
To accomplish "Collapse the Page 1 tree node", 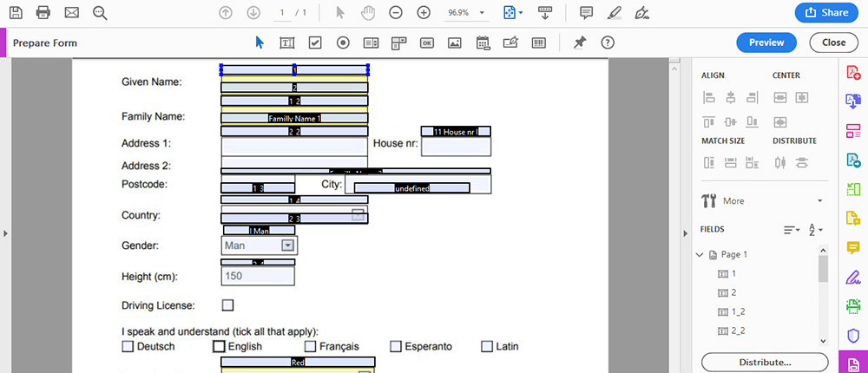I will click(700, 255).
